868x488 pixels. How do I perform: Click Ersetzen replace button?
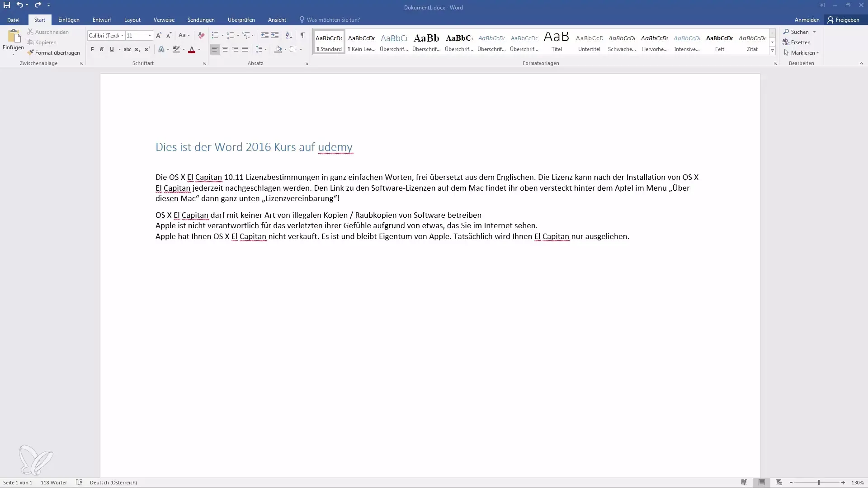[x=797, y=42]
